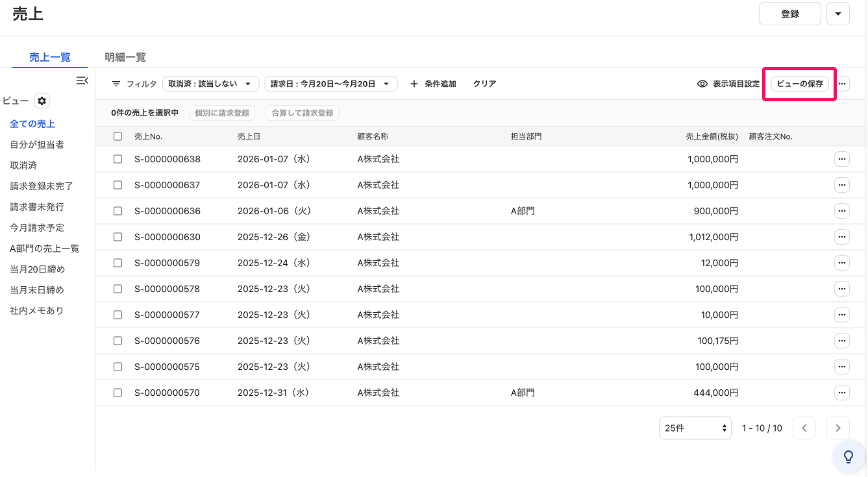The image size is (868, 477).
Task: Select 自分が担当者 view
Action: [x=37, y=145]
